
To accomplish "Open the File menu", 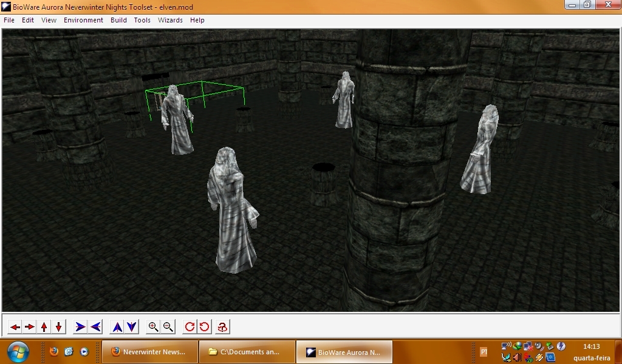I will click(x=9, y=20).
